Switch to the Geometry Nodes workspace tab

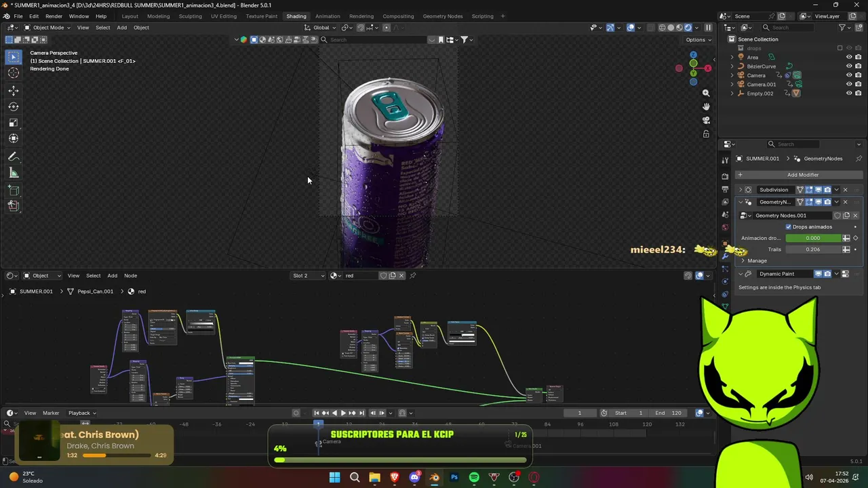point(442,16)
